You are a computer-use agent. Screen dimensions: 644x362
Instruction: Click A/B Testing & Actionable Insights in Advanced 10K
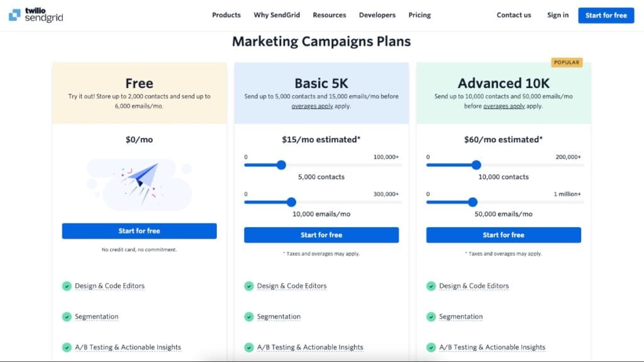click(x=492, y=347)
